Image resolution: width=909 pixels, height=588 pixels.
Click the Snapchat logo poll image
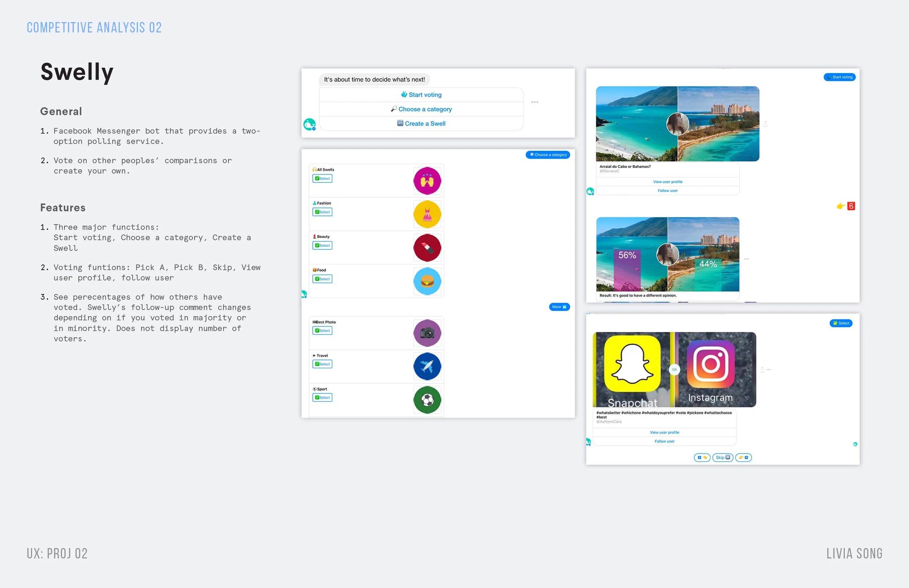pyautogui.click(x=632, y=363)
